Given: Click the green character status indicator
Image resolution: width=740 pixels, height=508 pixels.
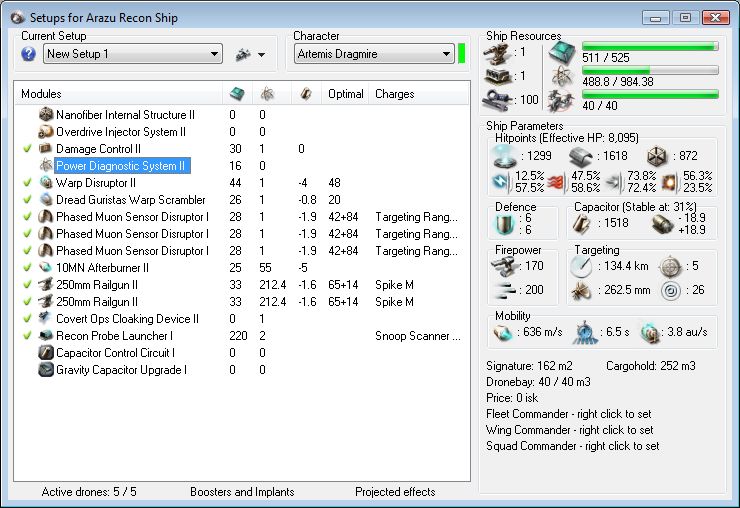Looking at the screenshot, I should pyautogui.click(x=462, y=53).
